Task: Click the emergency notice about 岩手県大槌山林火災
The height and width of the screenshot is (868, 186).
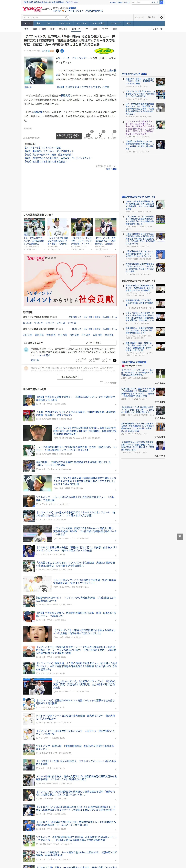Action: [50, 2]
